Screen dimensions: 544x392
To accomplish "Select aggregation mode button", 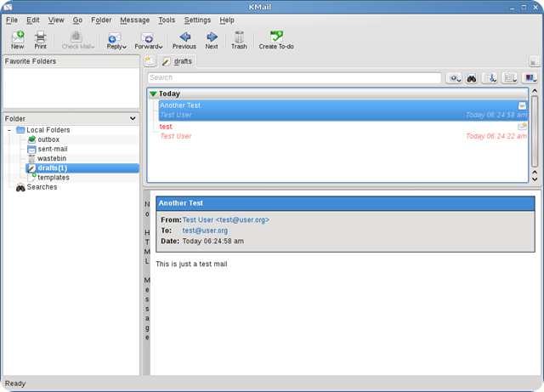I will (510, 78).
